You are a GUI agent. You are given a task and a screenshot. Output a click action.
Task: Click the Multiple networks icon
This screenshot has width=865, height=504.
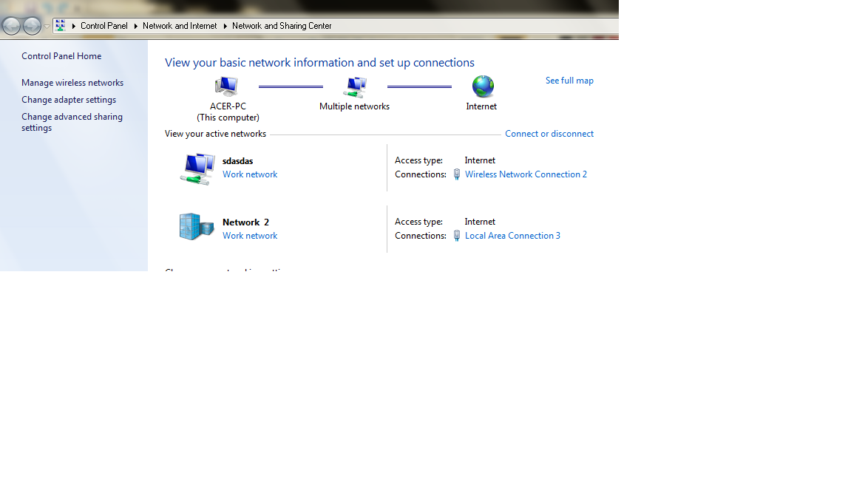point(355,87)
